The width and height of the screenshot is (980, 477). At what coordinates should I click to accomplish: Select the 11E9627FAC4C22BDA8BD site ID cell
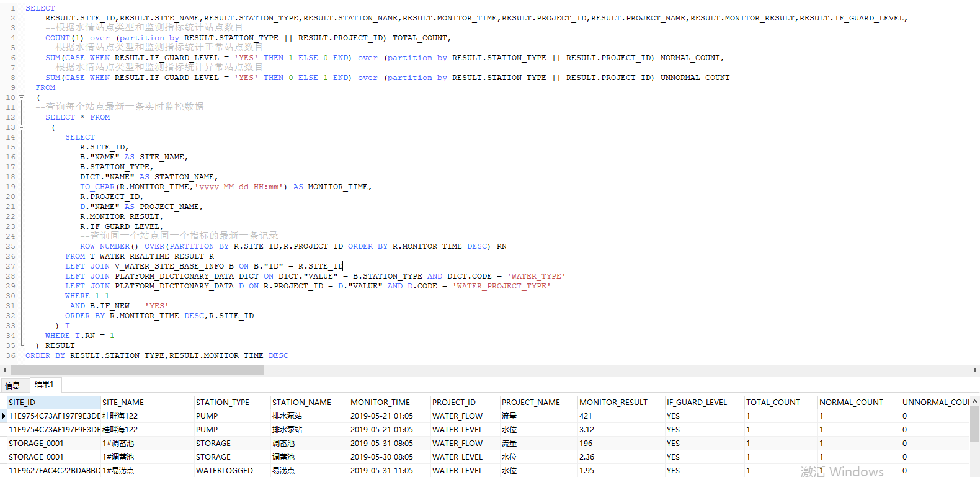click(54, 471)
